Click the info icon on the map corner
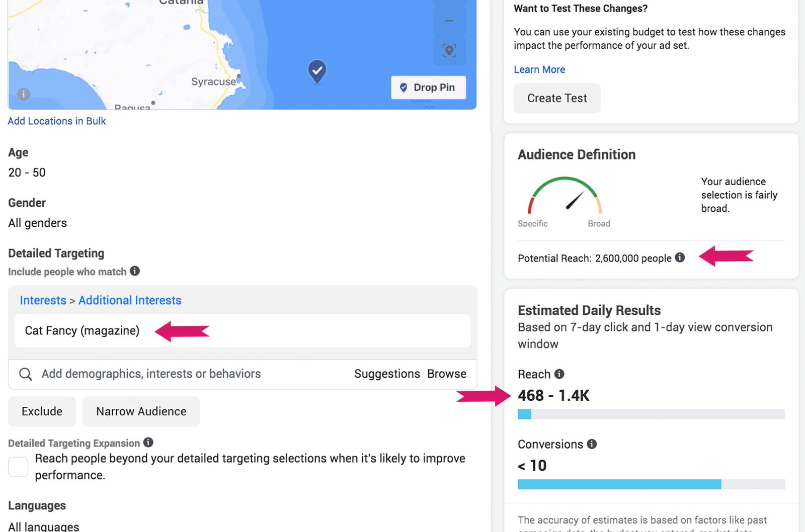Image resolution: width=805 pixels, height=532 pixels. 23,95
